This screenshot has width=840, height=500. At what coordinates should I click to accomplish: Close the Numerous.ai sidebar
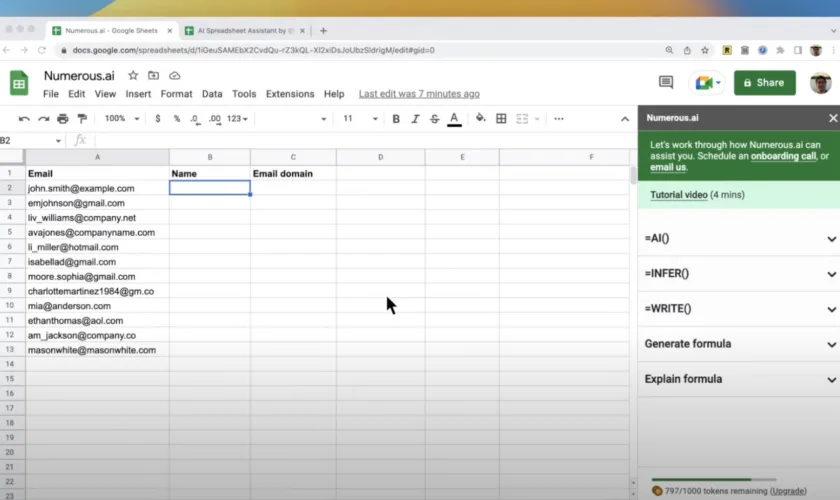point(833,118)
